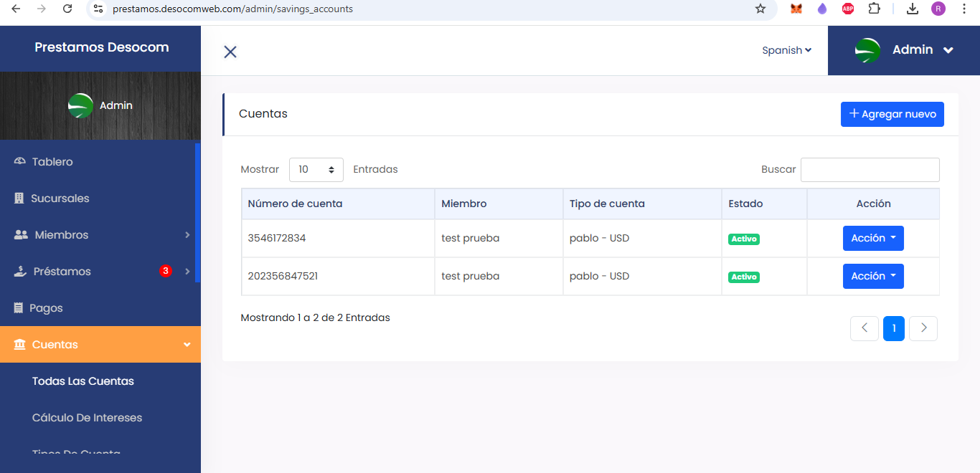Focus the Buscar search field

870,170
